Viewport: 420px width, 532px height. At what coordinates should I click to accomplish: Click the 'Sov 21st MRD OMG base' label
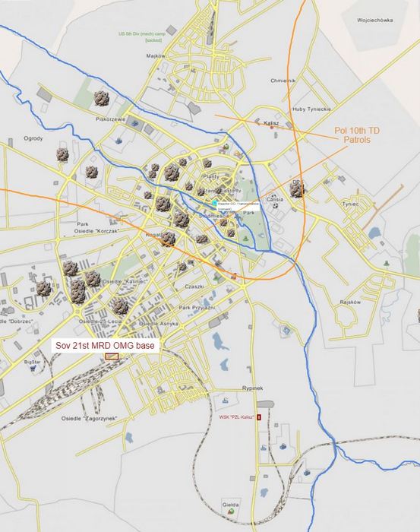(105, 346)
